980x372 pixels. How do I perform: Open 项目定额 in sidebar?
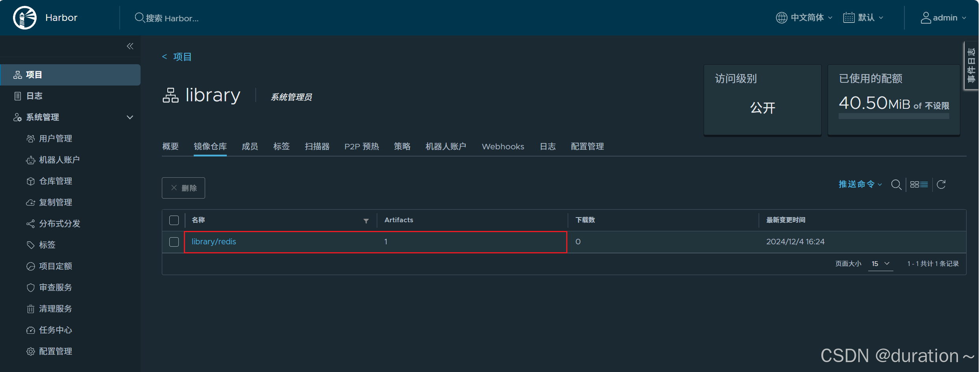(56, 266)
